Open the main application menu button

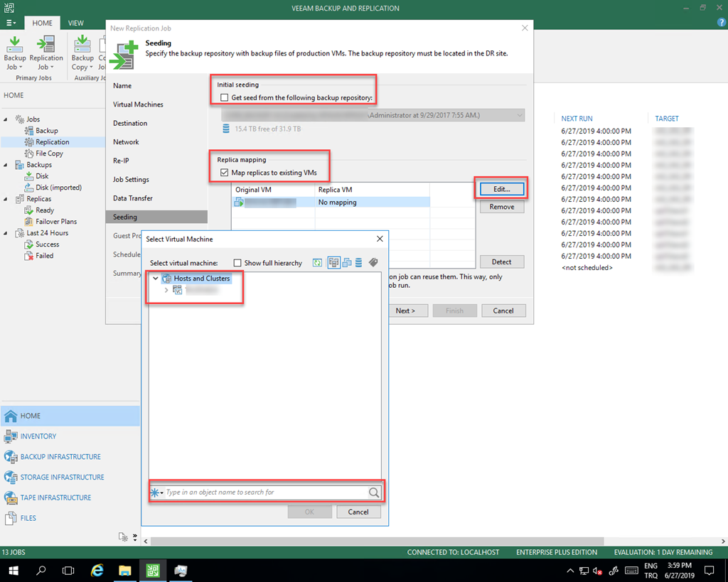[11, 23]
